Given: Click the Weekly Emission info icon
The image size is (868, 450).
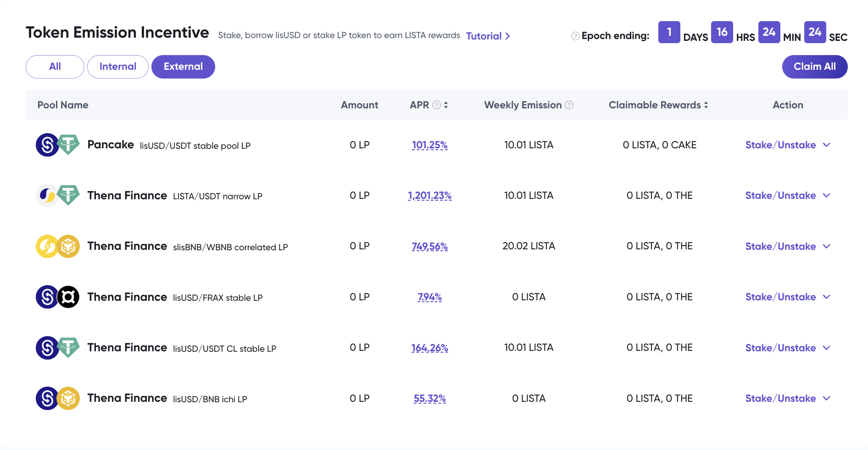Looking at the screenshot, I should (569, 105).
